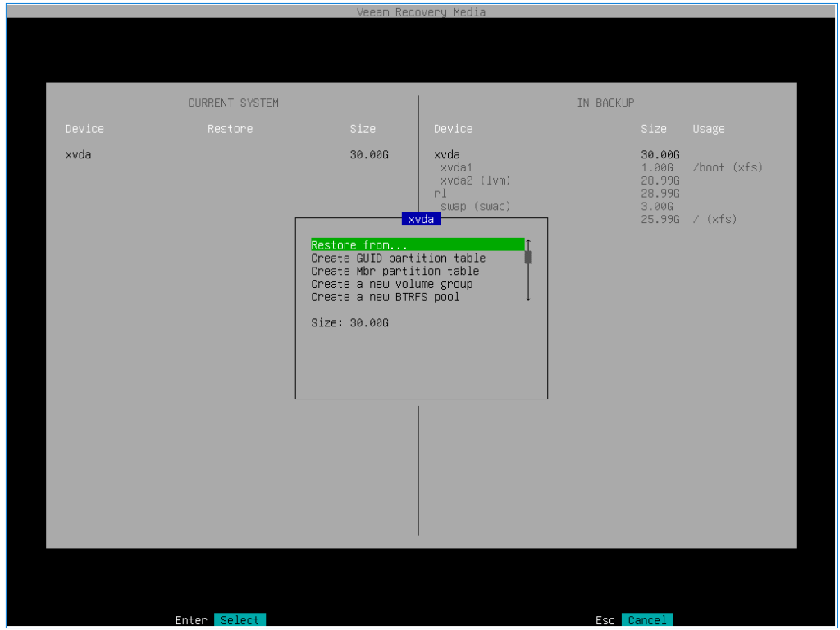Click the Restore column header
The height and width of the screenshot is (630, 840).
tap(231, 129)
